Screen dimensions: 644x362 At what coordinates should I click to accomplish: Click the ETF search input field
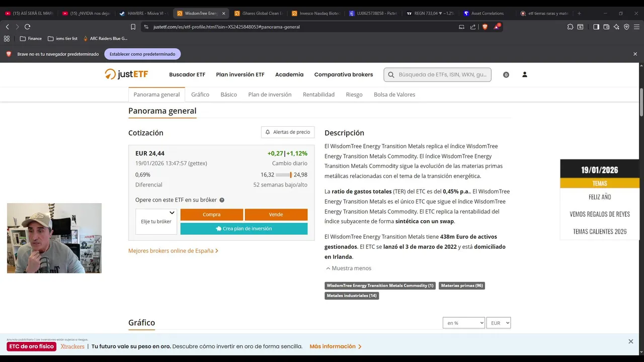click(x=437, y=74)
